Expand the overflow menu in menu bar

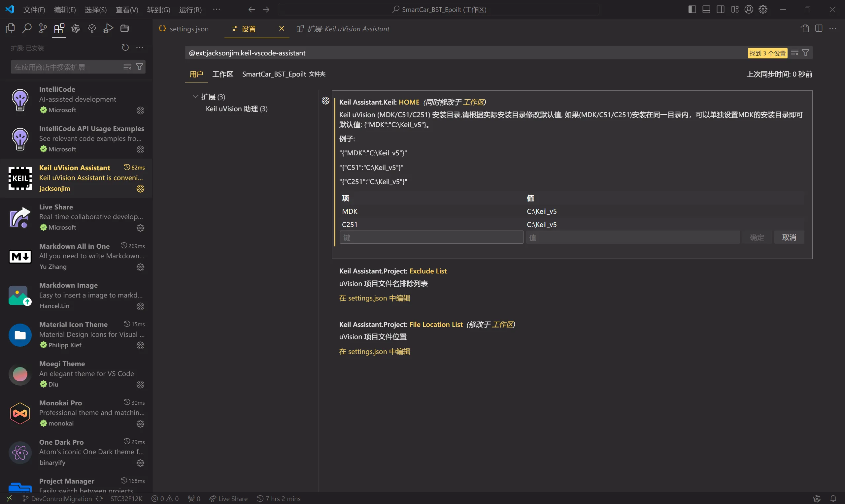coord(217,10)
